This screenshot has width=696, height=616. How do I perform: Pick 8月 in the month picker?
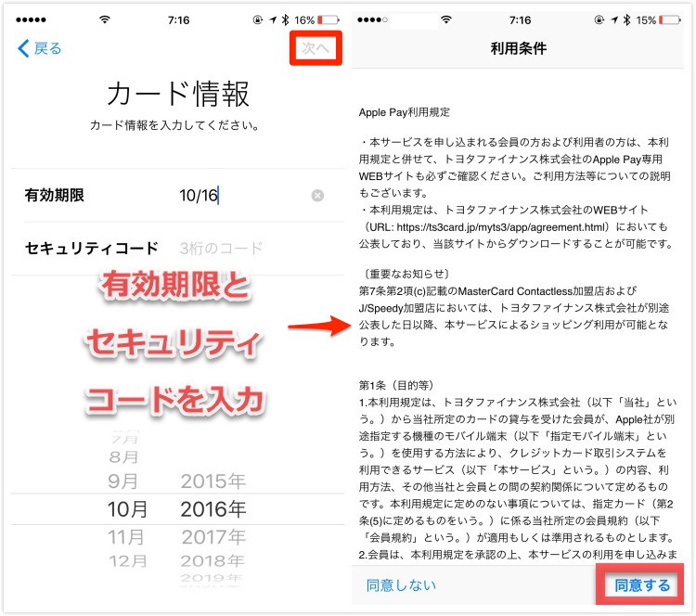123,456
